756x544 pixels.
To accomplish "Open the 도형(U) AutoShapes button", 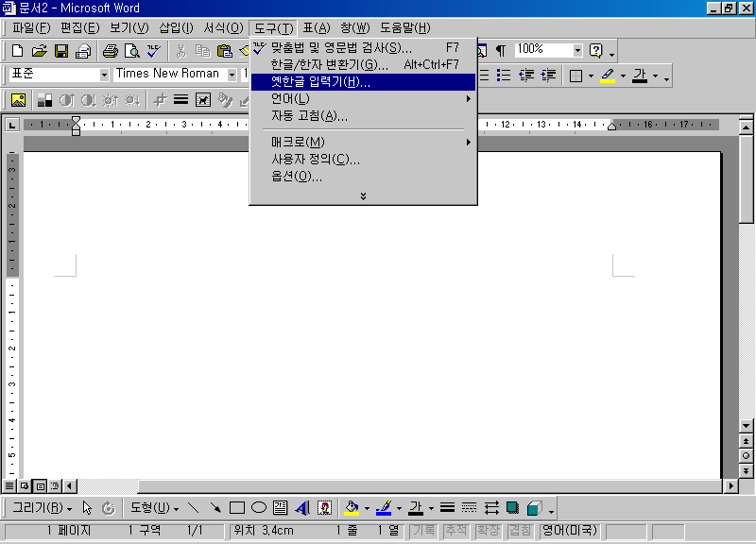I will coord(154,508).
